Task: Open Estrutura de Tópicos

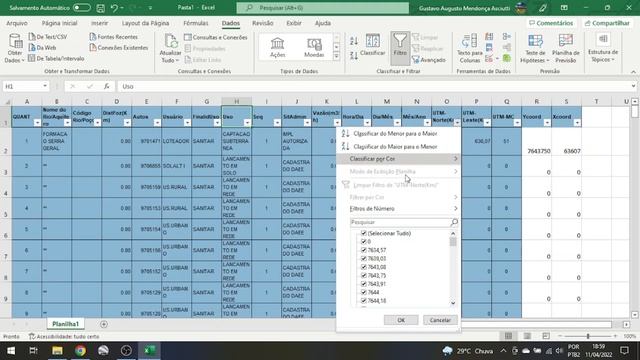Action: [x=603, y=48]
